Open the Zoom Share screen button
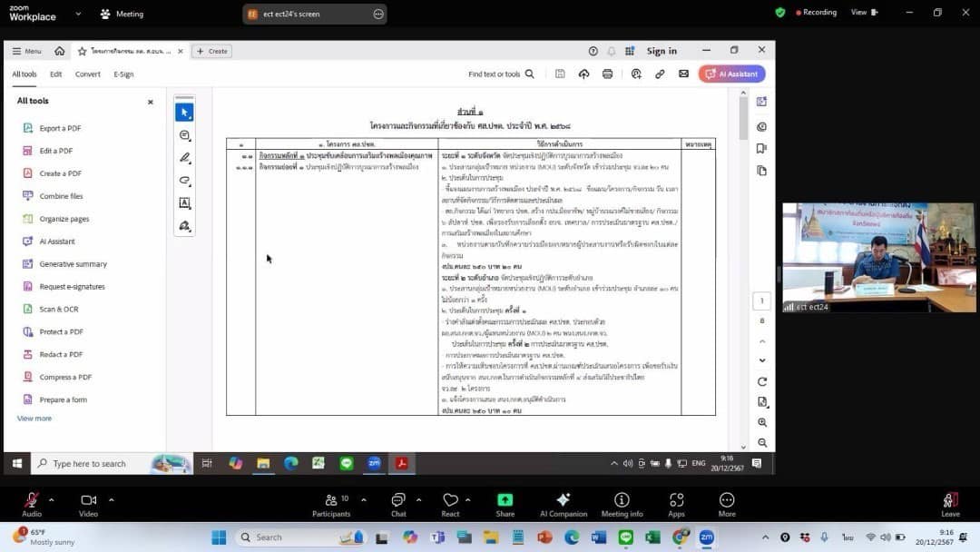Image resolution: width=980 pixels, height=552 pixels. [505, 505]
